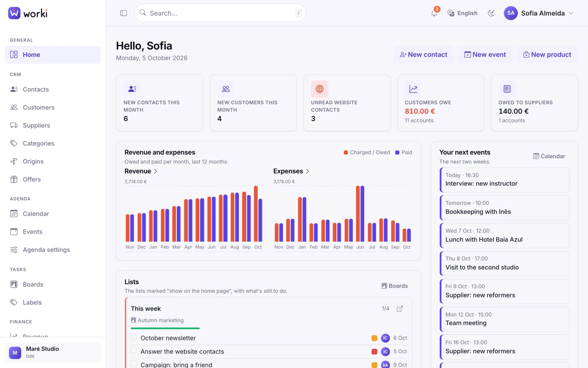Click the Owed to suppliers list icon
This screenshot has width=588, height=368.
click(x=507, y=89)
